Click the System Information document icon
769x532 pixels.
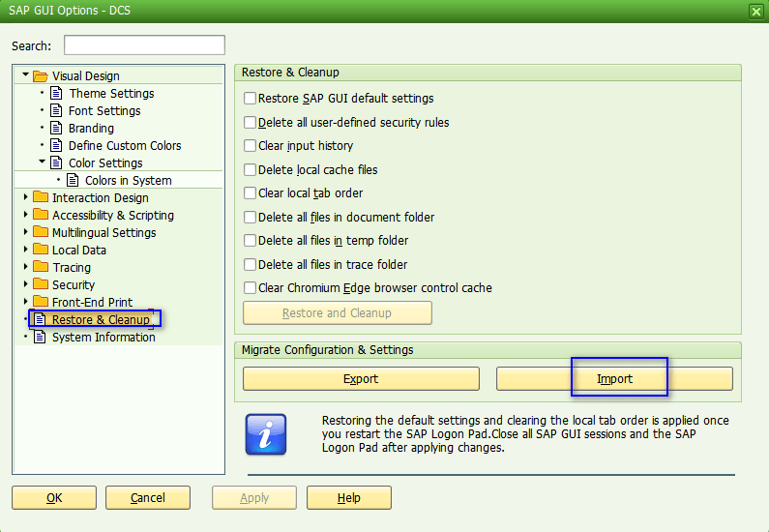point(40,338)
